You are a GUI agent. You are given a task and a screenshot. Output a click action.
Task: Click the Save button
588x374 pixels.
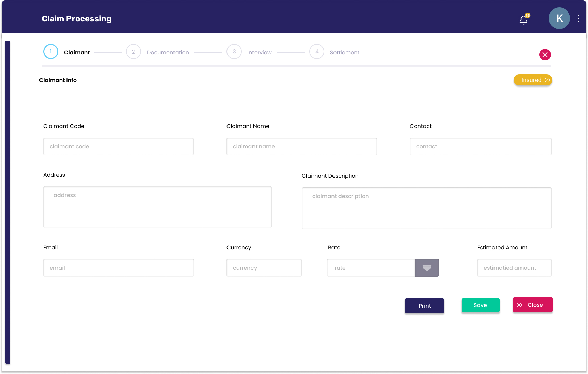[x=480, y=305]
